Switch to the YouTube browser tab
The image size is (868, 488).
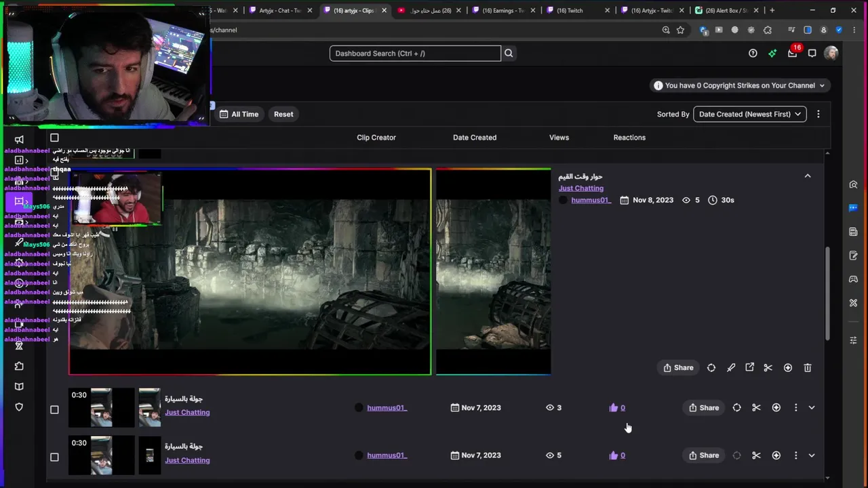(429, 10)
